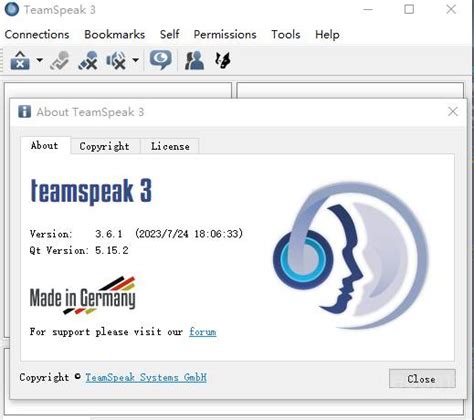Image resolution: width=474 pixels, height=420 pixels.
Task: Click the TeamSpeak 3 title bar app icon
Action: tap(12, 9)
